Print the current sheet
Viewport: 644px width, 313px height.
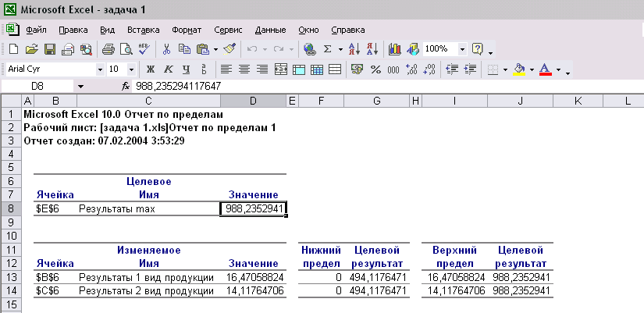[108, 50]
